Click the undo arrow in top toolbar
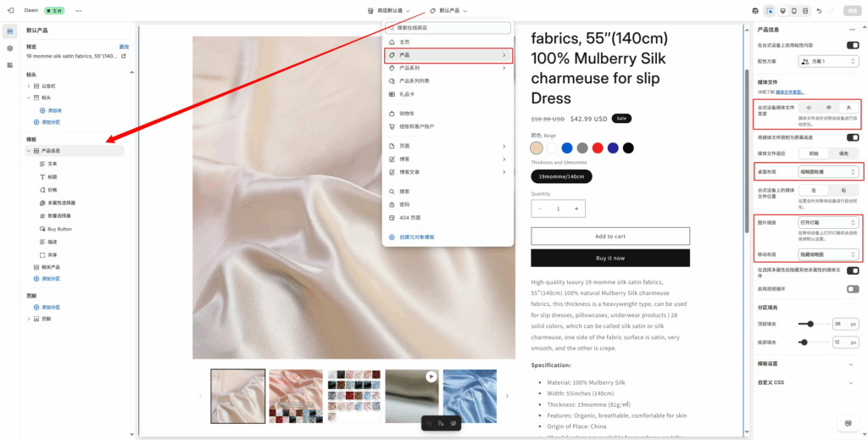Viewport: 868px width, 440px height. (x=819, y=11)
